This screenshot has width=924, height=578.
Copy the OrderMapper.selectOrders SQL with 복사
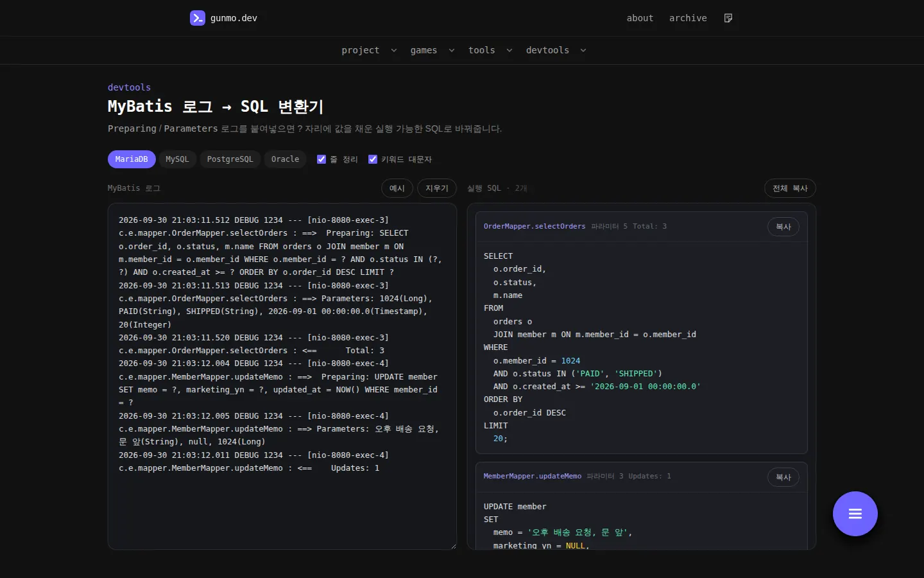pyautogui.click(x=783, y=227)
